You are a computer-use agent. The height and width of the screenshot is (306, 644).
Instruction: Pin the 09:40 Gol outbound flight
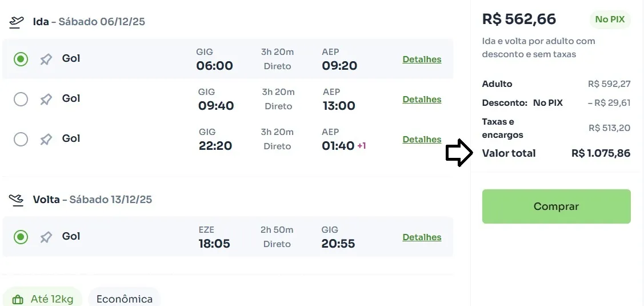[46, 100]
